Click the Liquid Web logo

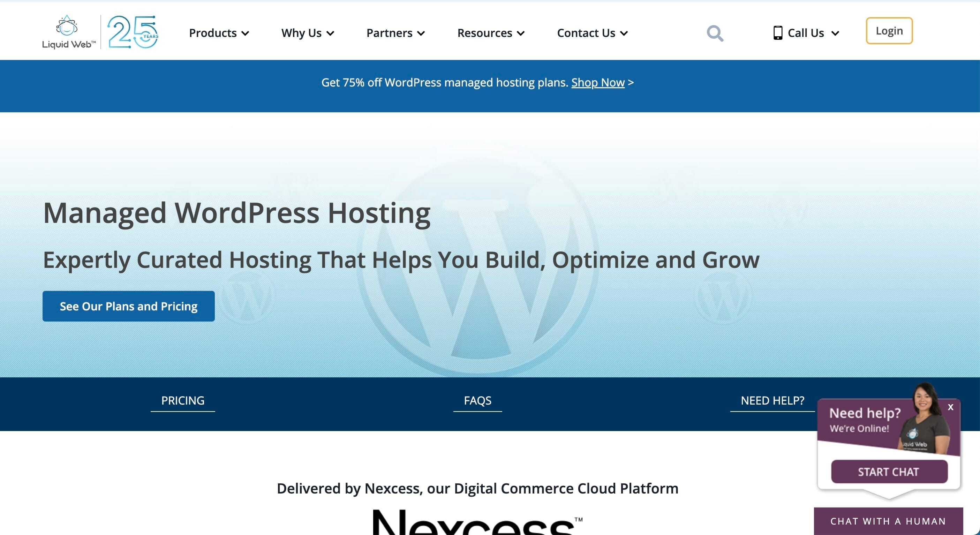[69, 32]
